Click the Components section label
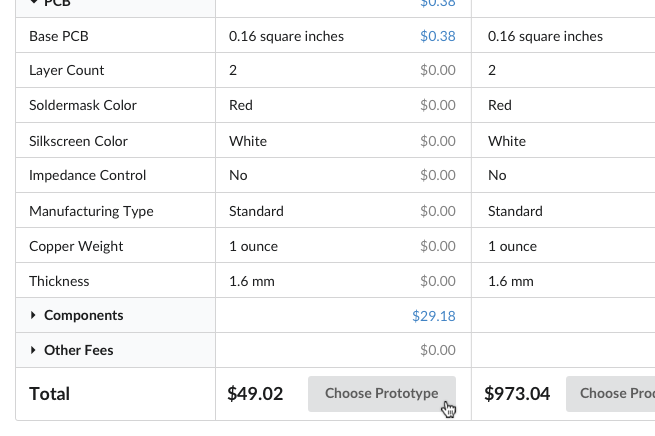 (84, 315)
